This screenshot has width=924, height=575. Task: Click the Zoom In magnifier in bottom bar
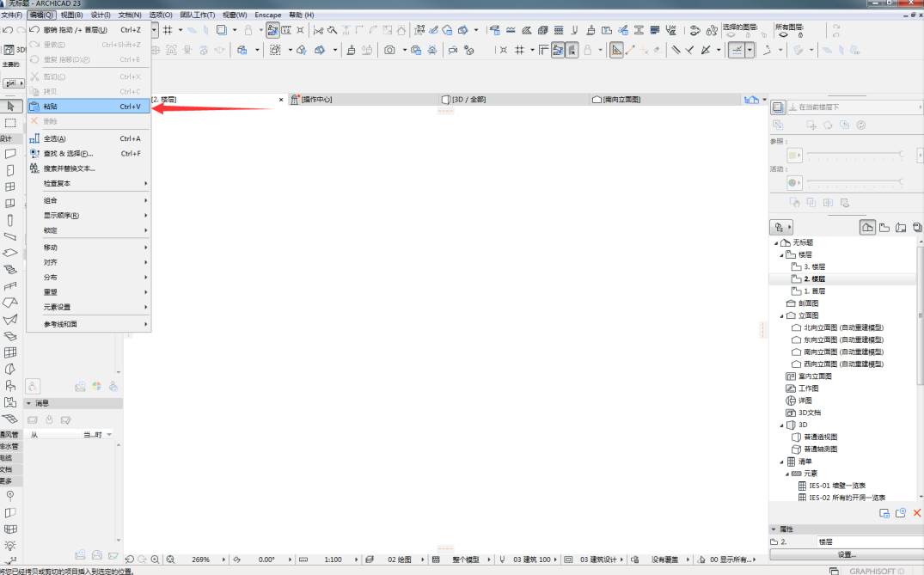click(155, 560)
